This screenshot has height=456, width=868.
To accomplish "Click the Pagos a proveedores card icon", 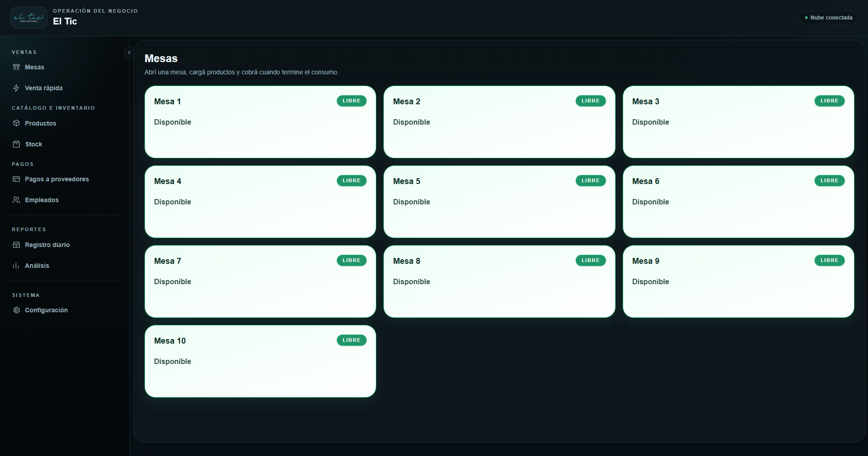I will [x=16, y=179].
